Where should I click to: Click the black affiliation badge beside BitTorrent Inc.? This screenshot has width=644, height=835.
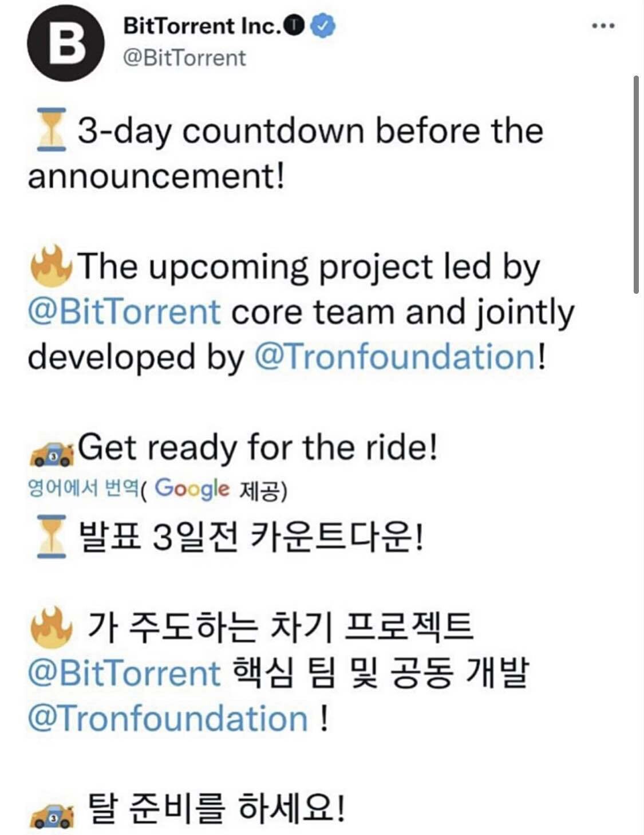pos(295,26)
